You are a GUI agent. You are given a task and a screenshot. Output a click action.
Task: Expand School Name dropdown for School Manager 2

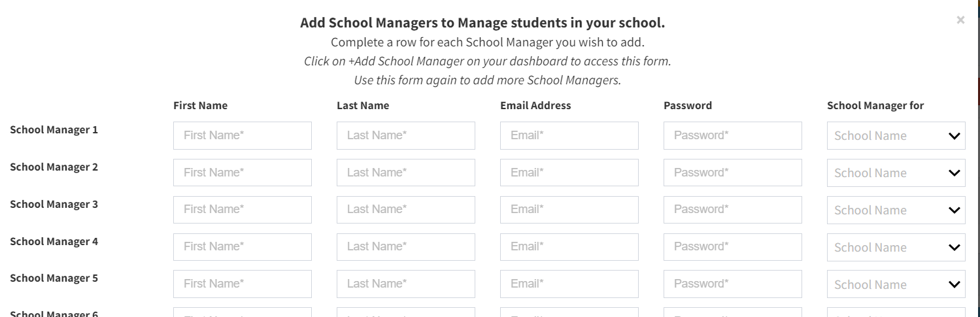[896, 173]
